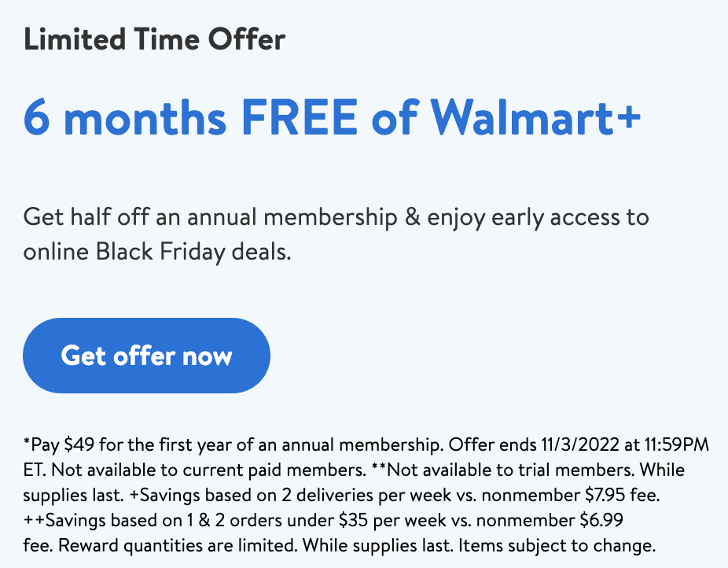Click the Black Friday deals text
Screen dimensions: 728x568
pos(193,253)
